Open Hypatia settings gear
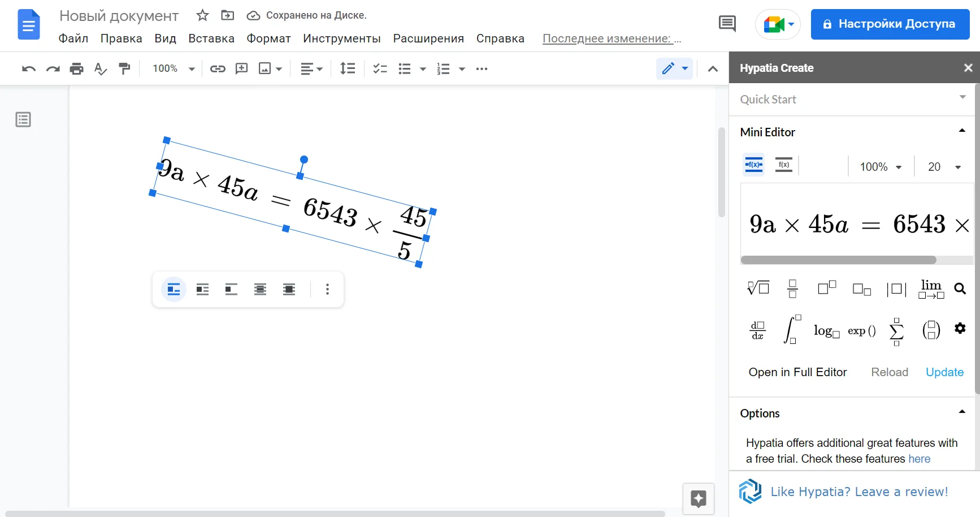980x517 pixels. (x=960, y=329)
